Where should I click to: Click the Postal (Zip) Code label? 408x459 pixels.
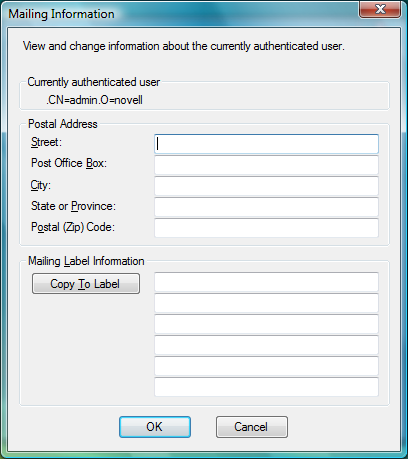coord(73,227)
